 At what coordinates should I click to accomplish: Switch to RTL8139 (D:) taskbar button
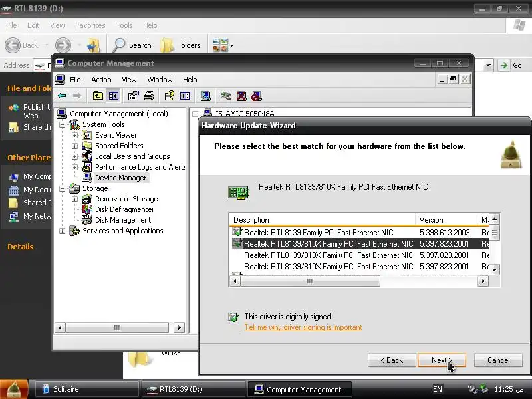(193, 389)
